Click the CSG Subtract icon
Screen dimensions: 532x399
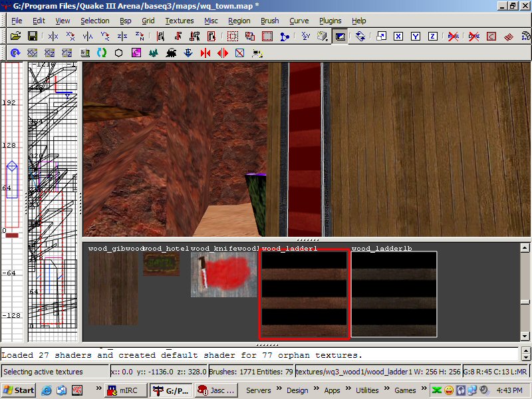pyautogui.click(x=232, y=36)
